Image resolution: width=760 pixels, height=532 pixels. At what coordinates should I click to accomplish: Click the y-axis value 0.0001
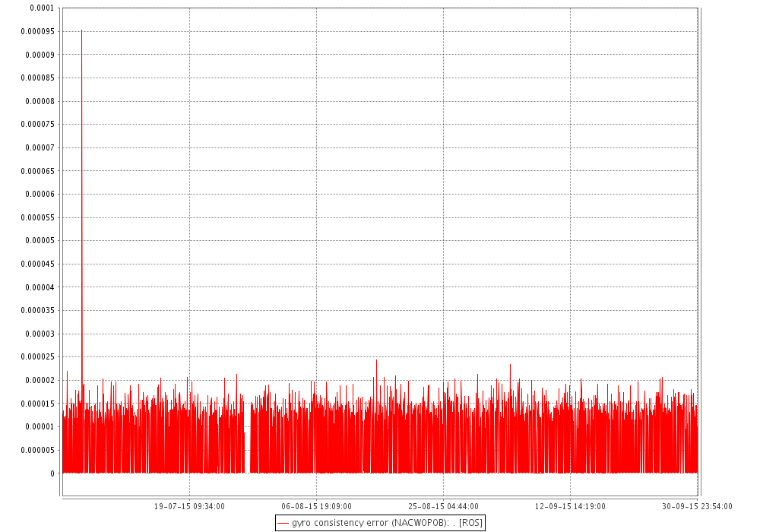click(x=42, y=8)
